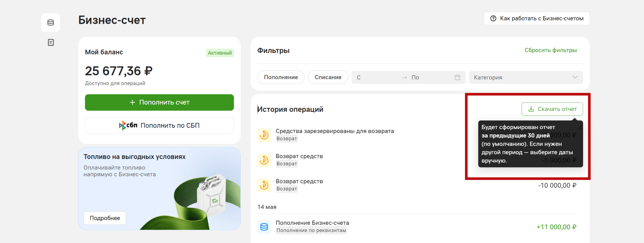Toggle the Списание filter chip
Screen dimensions: 644x243
coord(328,77)
